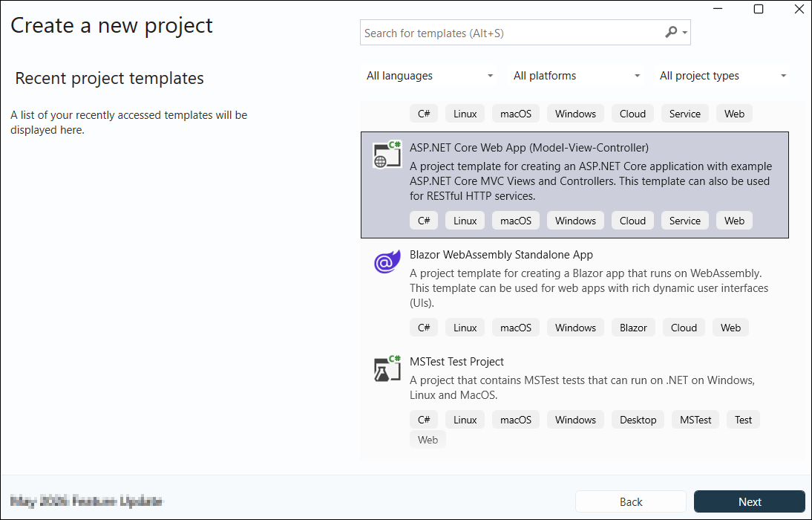Click the macOS tag in ASP.NET MVC template
The height and width of the screenshot is (520, 812).
click(515, 221)
